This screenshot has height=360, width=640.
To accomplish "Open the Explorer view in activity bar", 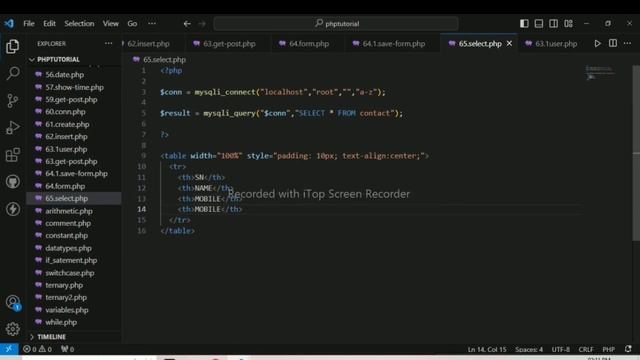I will 13,46.
